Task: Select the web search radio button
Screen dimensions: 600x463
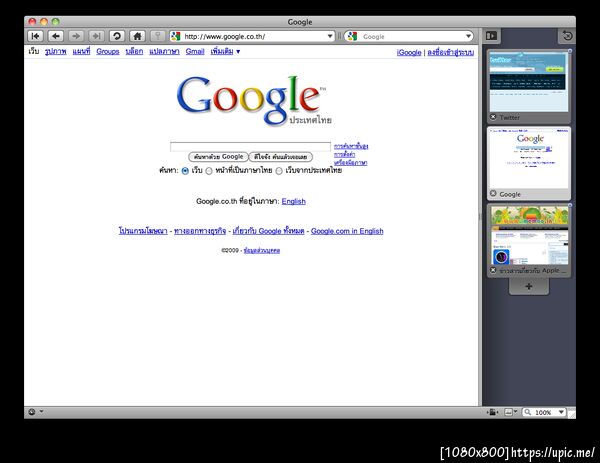Action: tap(185, 171)
